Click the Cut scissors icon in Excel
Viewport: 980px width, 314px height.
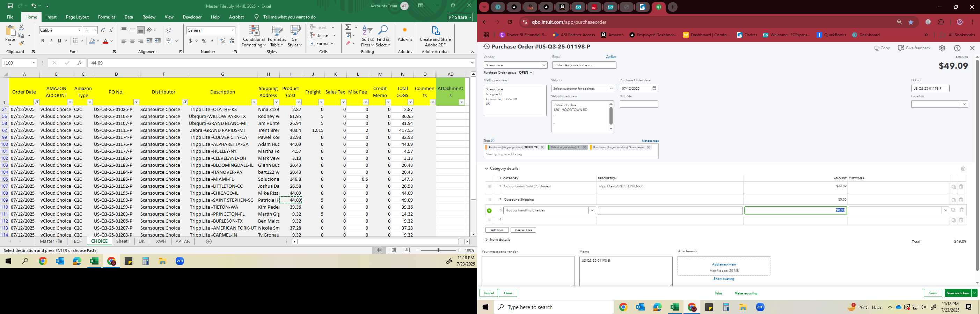pos(21,27)
